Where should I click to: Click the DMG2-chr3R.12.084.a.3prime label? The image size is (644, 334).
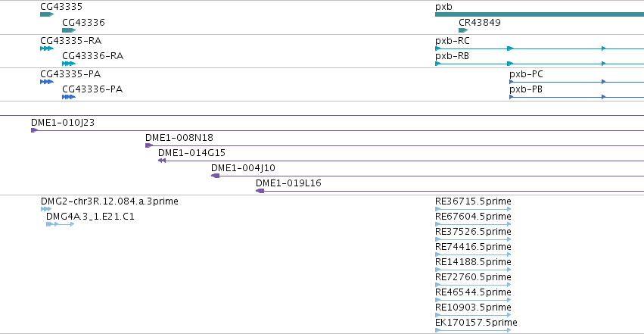109,201
